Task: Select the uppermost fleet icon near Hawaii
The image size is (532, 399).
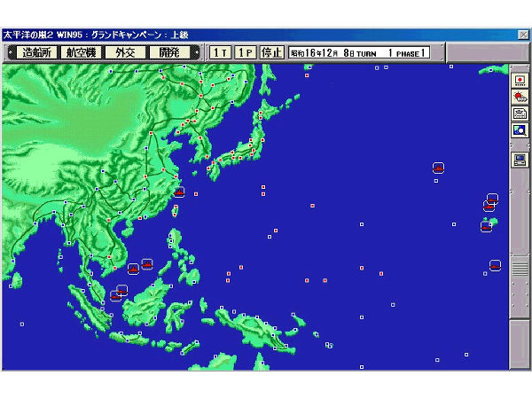Action: point(492,199)
